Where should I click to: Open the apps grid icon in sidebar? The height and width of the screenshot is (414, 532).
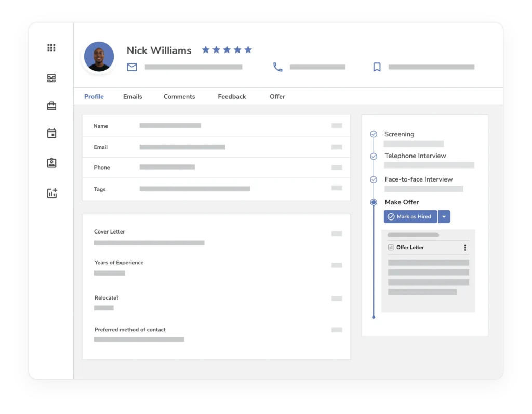(x=51, y=48)
